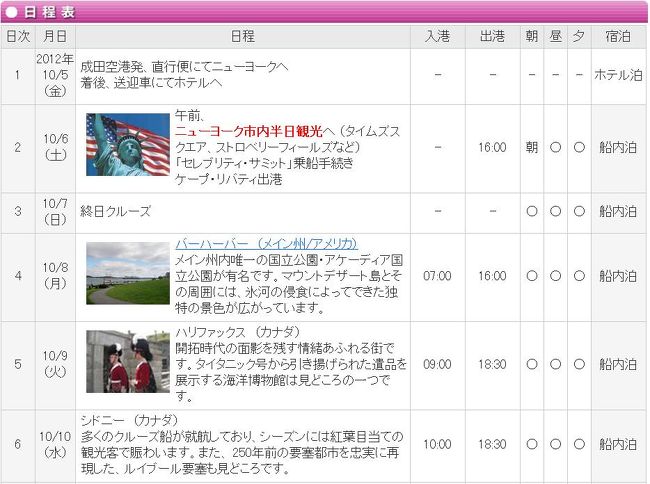Click the date cell 2012年 10/5 (金)

click(56, 75)
